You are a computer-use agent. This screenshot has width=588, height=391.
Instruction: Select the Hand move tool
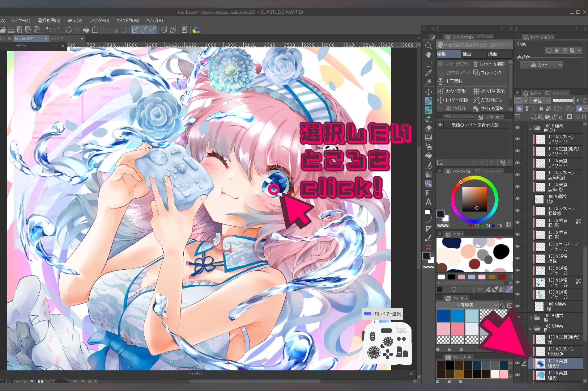[429, 55]
